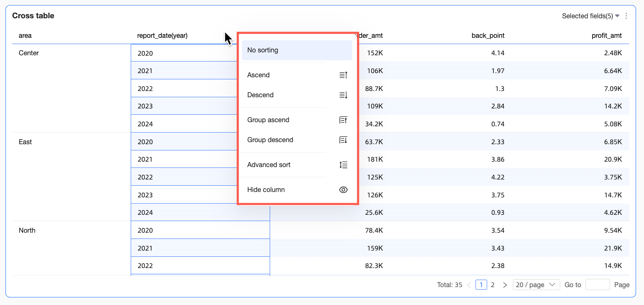Expand the Selected fields(5) dropdown

coord(590,16)
